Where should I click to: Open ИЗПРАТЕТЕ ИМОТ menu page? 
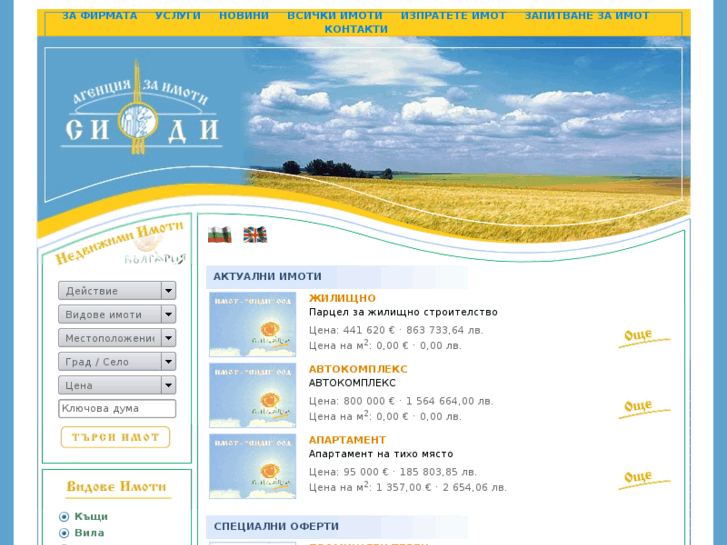pyautogui.click(x=453, y=16)
